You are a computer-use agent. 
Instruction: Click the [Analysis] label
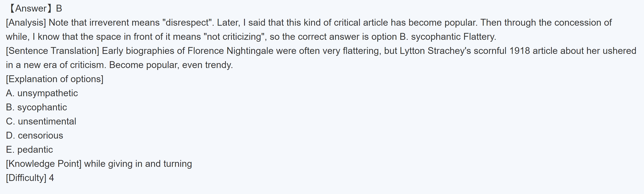pos(26,22)
